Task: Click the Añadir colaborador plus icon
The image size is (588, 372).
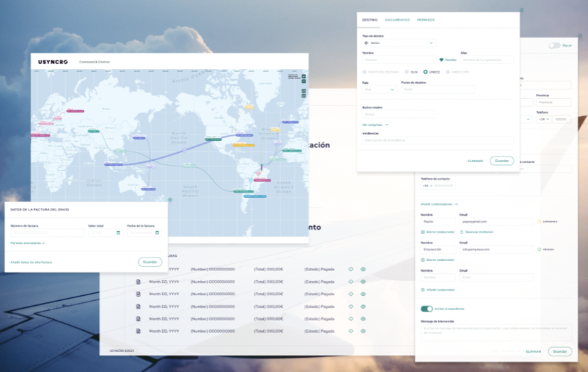Action: [423, 289]
